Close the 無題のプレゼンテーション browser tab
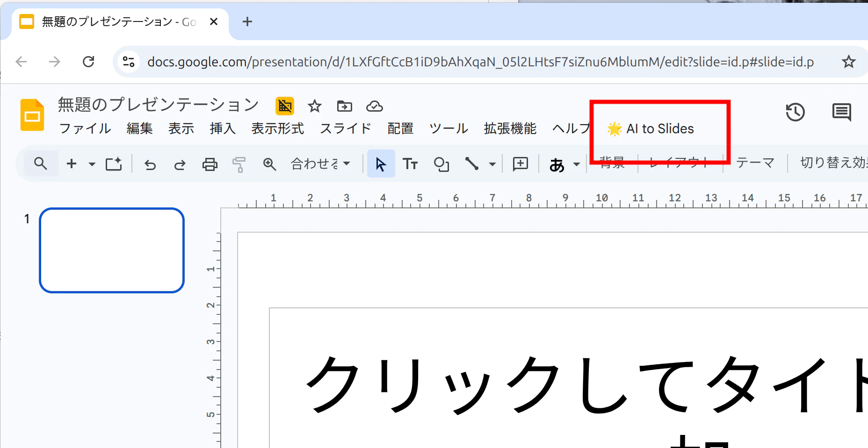868x448 pixels. click(x=214, y=21)
